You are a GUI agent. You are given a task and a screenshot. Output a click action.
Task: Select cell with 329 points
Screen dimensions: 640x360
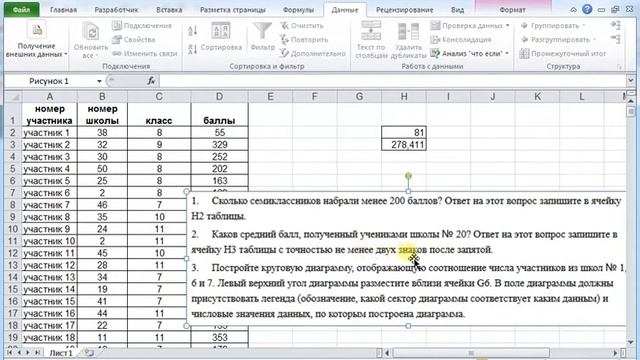click(219, 144)
